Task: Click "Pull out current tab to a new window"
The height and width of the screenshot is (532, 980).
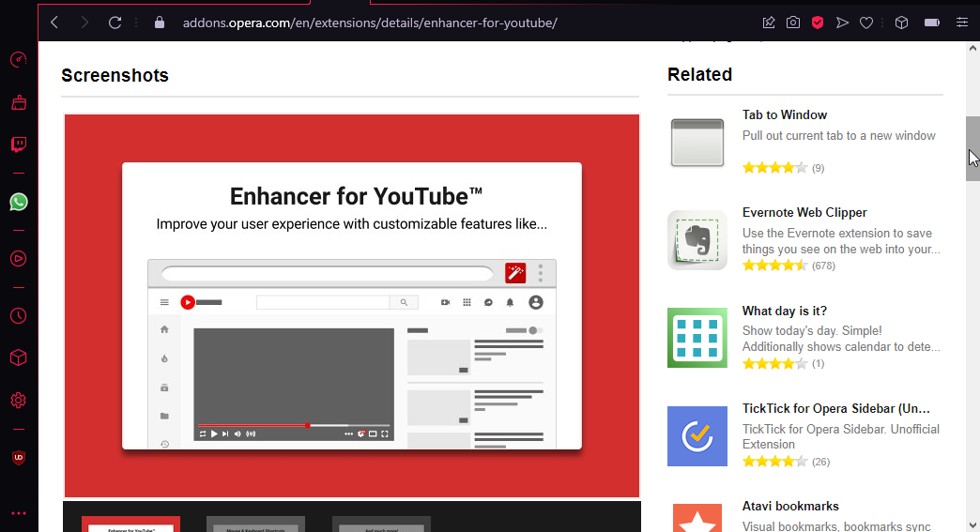Action: 839,135
